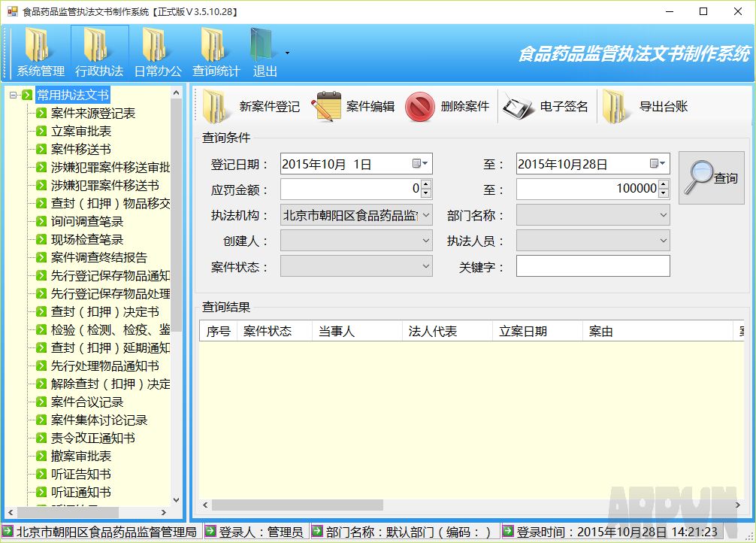Click the 立案日期 column header
Viewport: 756px width, 543px height.
point(523,332)
